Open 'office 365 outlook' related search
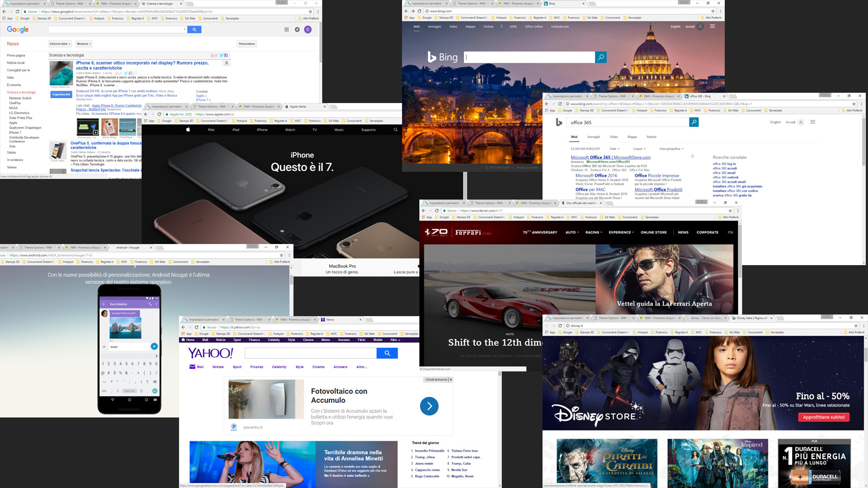This screenshot has height=488, width=868. point(725,177)
